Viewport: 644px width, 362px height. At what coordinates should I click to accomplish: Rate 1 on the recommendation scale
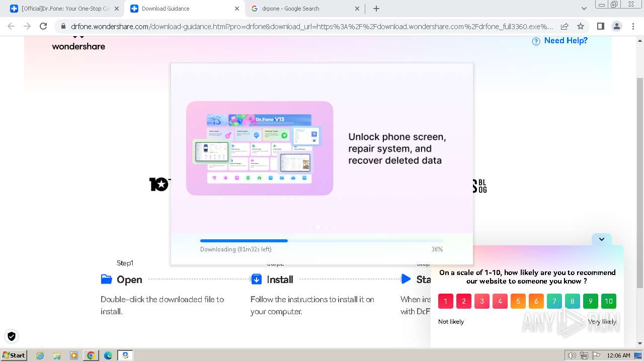coord(446,301)
